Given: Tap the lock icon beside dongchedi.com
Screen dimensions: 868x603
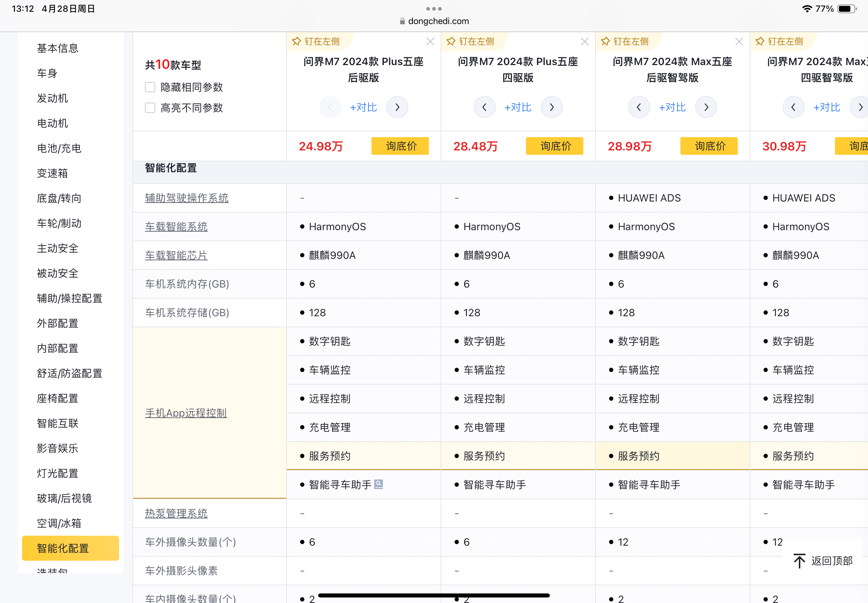Looking at the screenshot, I should click(402, 21).
